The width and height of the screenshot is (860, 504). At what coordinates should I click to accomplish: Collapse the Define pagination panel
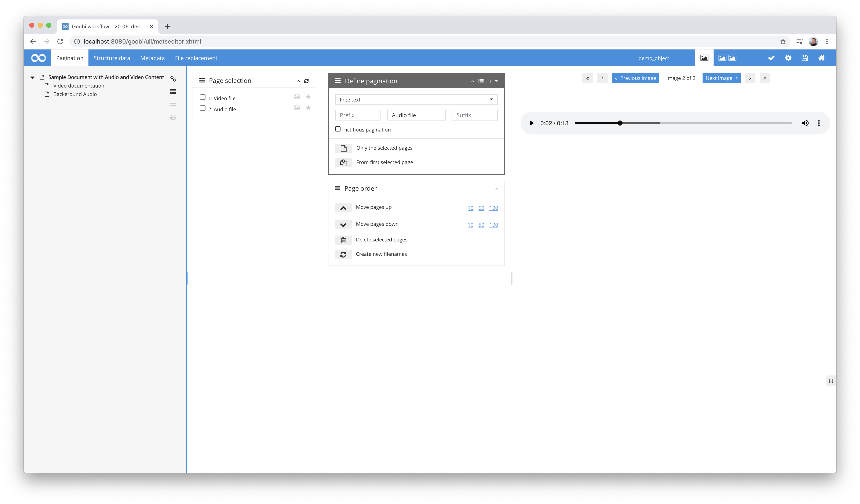point(472,81)
